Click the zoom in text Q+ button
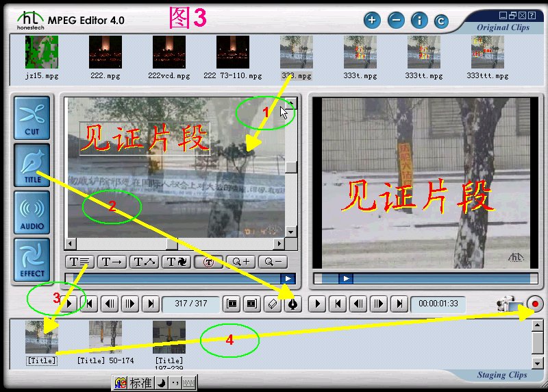The height and width of the screenshot is (392, 548). point(242,261)
